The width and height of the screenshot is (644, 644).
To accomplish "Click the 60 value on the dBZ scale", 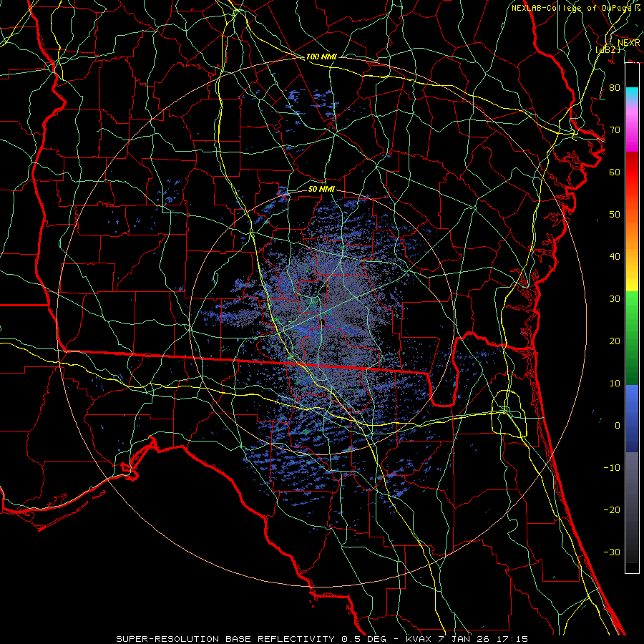I will pyautogui.click(x=615, y=172).
